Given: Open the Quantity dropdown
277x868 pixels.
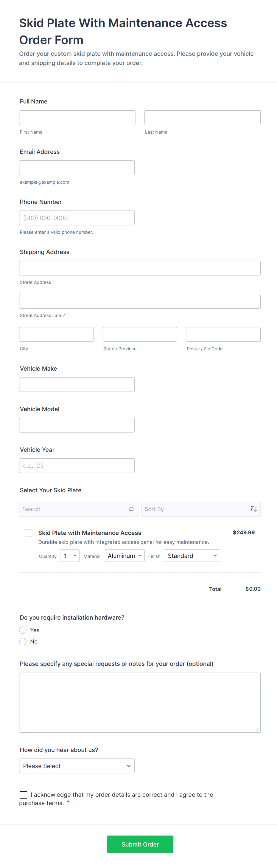Looking at the screenshot, I should (x=70, y=556).
